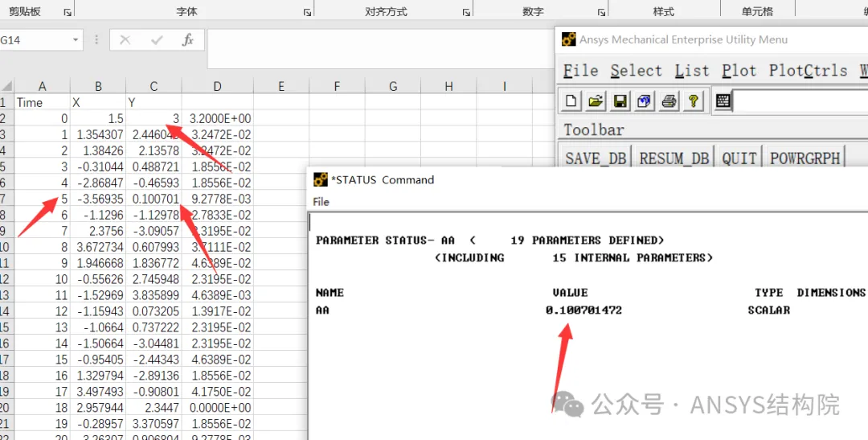The image size is (868, 440).
Task: Open the Plot menu in Ansys
Action: 739,70
